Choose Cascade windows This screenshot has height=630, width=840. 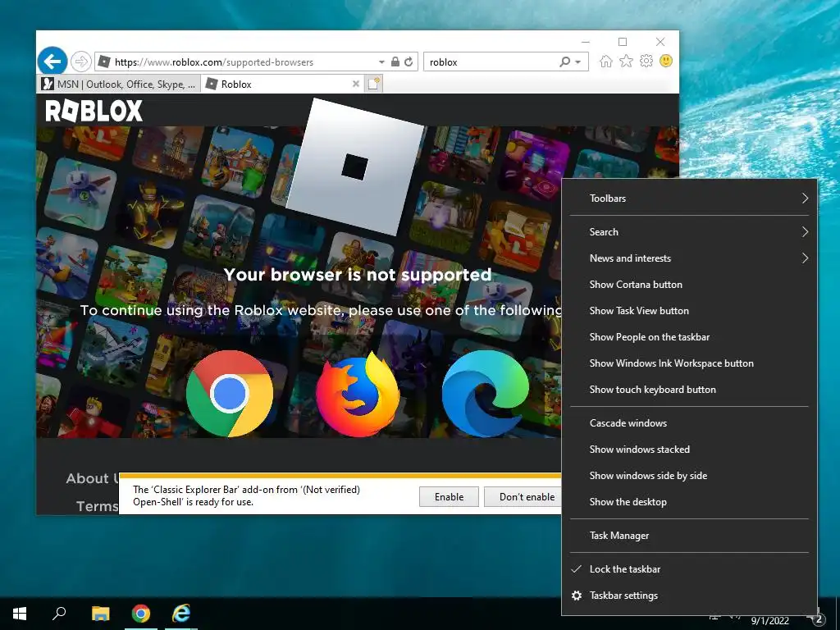point(689,423)
